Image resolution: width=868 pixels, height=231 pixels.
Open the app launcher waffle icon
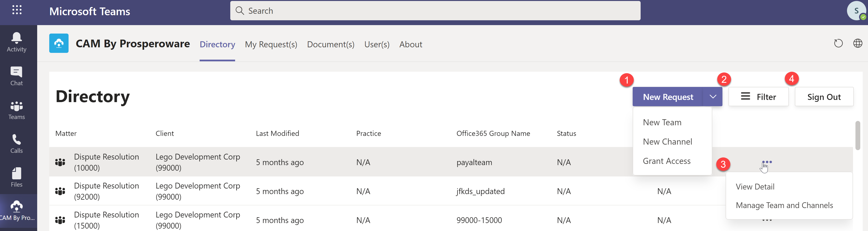[17, 10]
